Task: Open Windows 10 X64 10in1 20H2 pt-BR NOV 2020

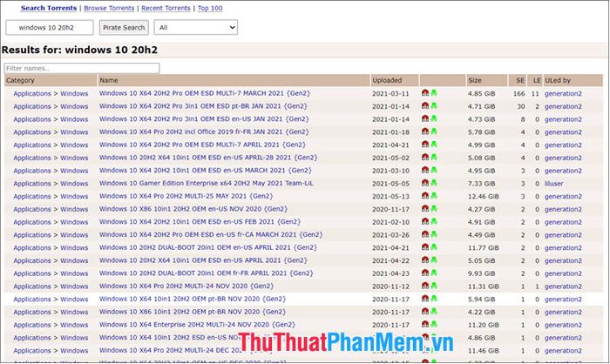Action: [x=193, y=299]
